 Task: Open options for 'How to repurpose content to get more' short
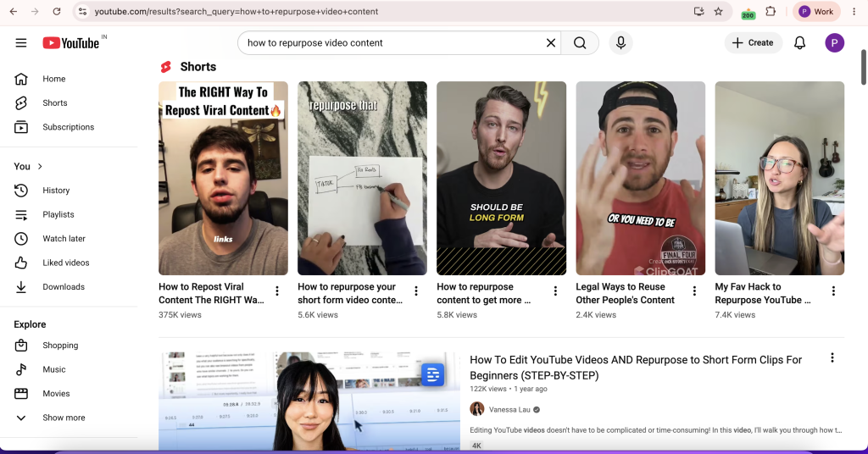(x=555, y=291)
